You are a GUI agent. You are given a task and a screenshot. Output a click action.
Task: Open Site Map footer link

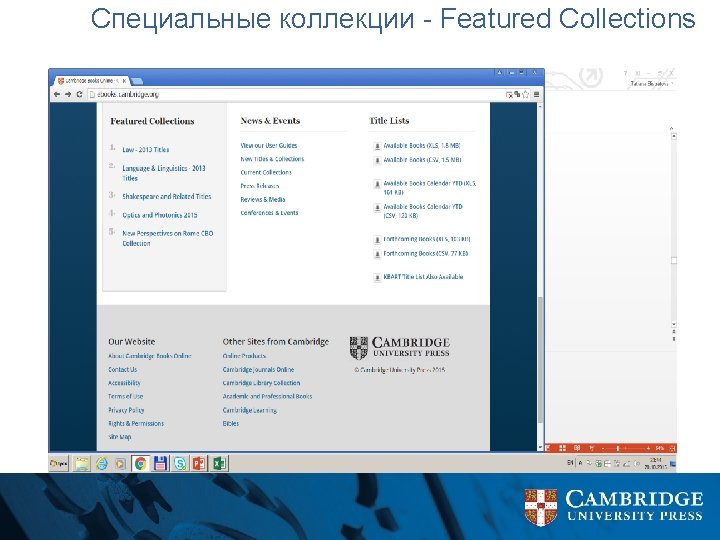[119, 437]
